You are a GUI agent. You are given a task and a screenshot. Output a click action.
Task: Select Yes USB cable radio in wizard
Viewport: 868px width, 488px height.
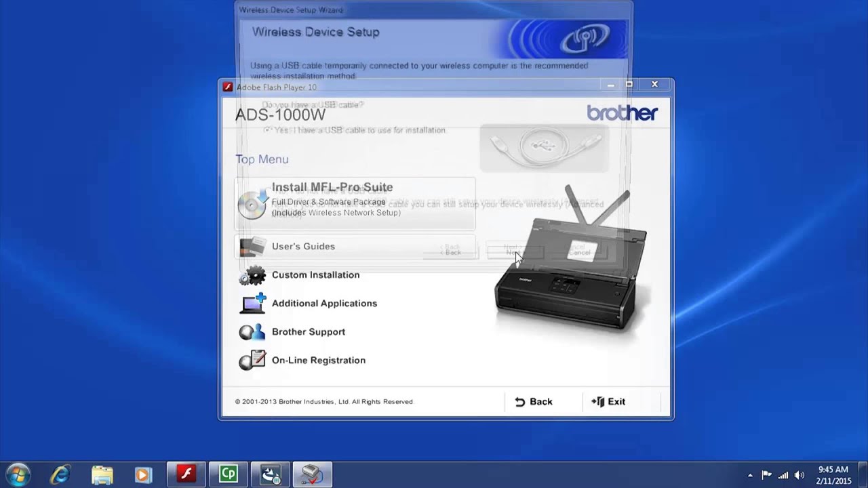click(x=268, y=129)
